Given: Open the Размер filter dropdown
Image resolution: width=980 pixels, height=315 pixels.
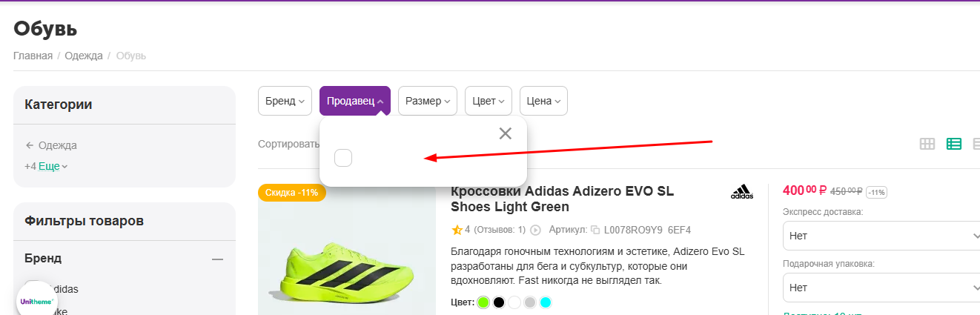Looking at the screenshot, I should 427,101.
